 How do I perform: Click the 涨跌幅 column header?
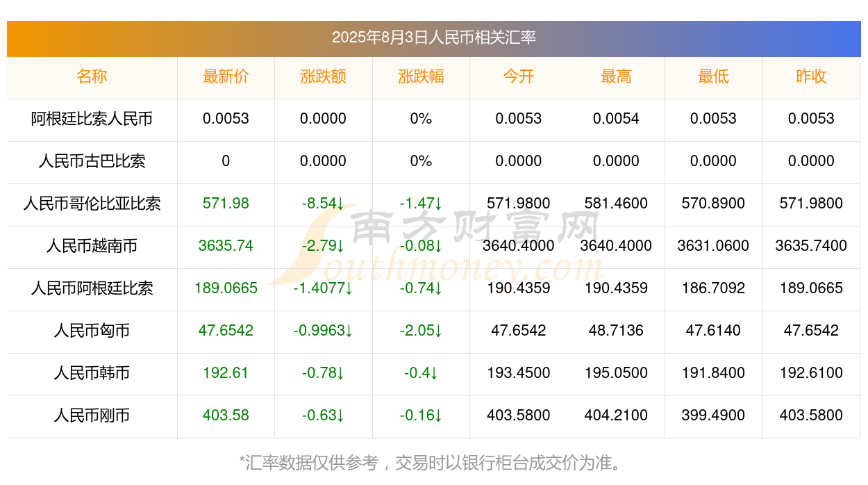click(x=421, y=76)
